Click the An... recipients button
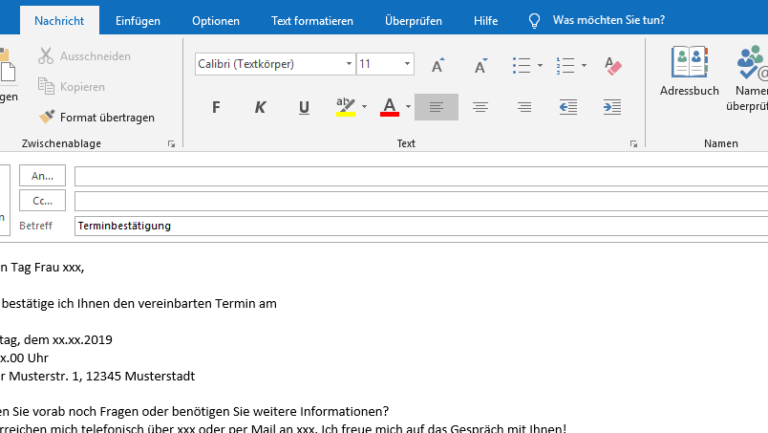 pyautogui.click(x=42, y=176)
